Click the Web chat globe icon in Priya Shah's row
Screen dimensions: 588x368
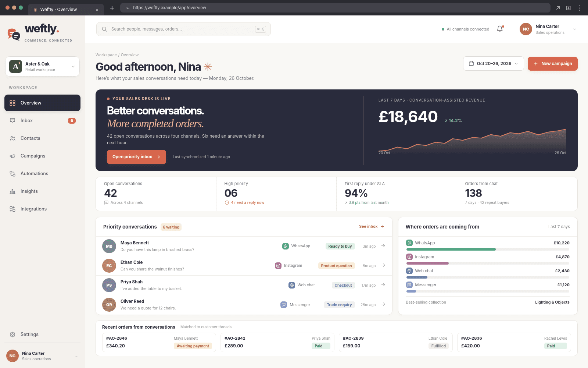pos(292,285)
